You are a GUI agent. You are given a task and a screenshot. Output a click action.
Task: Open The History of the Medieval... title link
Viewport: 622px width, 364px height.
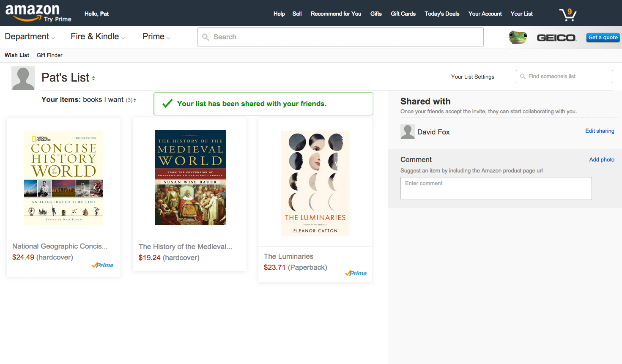(185, 246)
